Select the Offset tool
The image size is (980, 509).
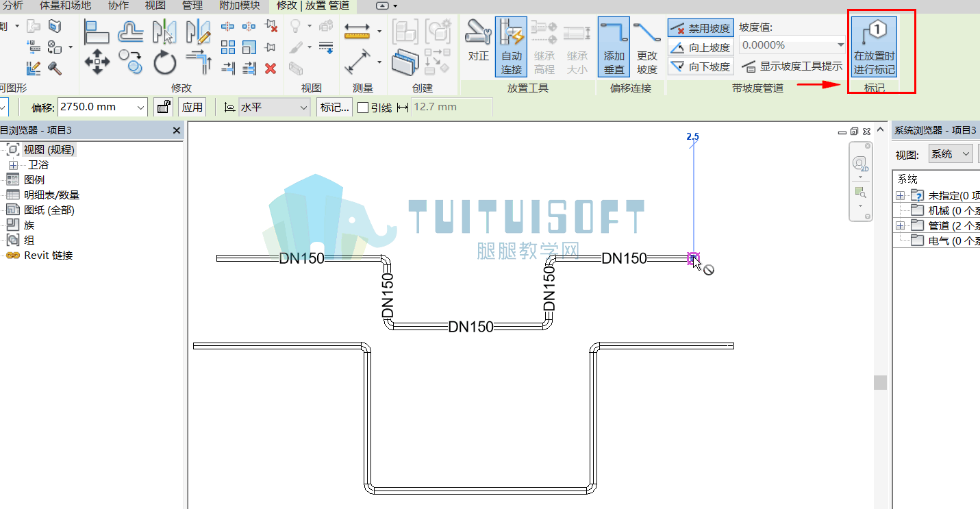tap(130, 32)
